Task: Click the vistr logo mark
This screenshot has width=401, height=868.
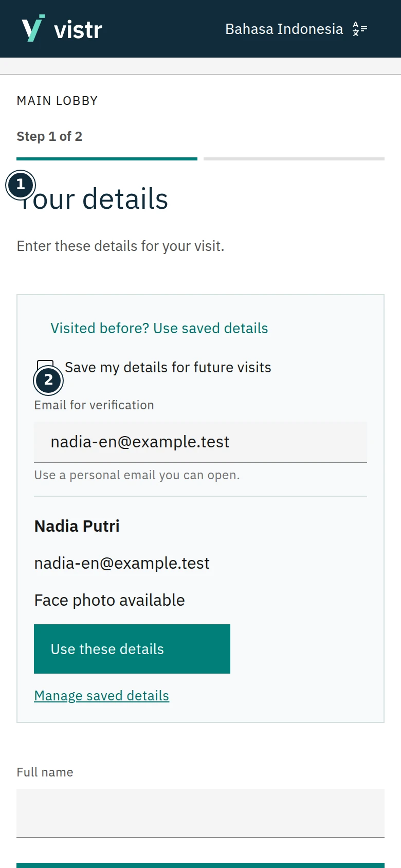Action: [33, 28]
